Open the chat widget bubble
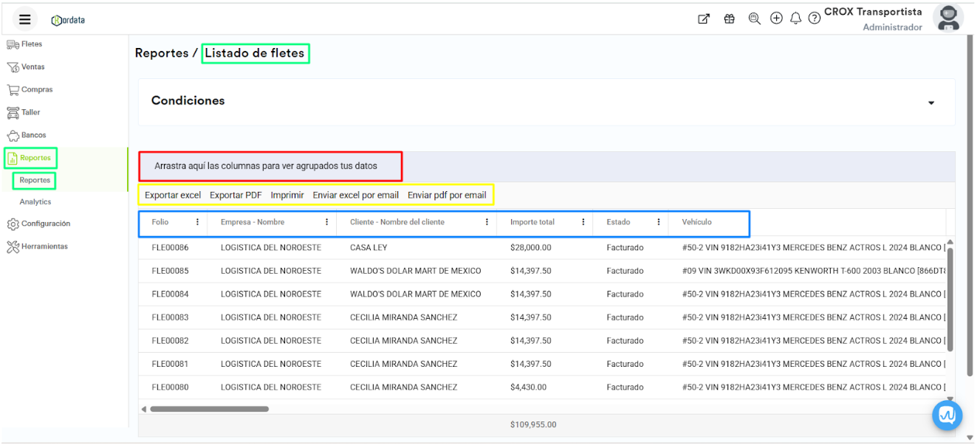This screenshot has height=445, width=980. point(946,415)
